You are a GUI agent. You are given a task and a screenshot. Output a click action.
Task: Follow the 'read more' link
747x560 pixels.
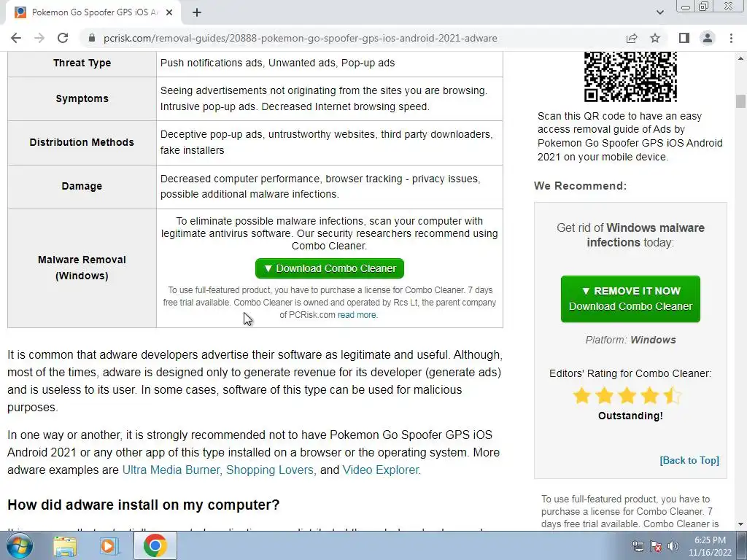tap(357, 315)
